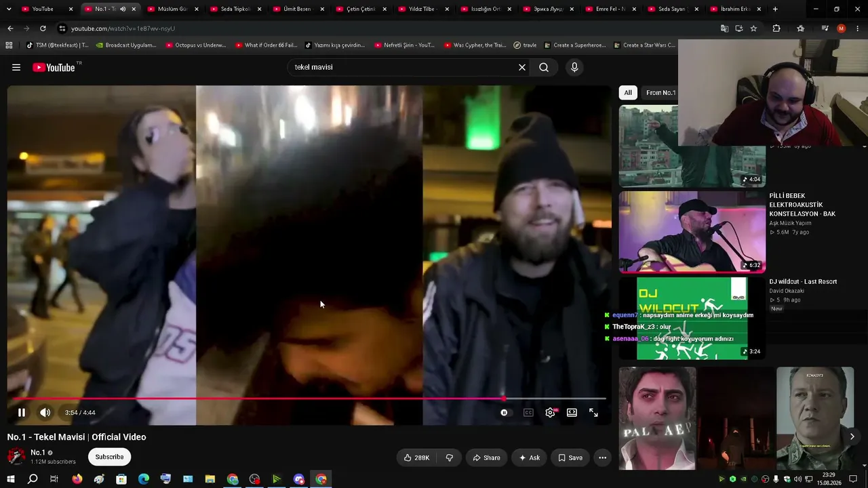Viewport: 868px width, 488px height.
Task: Clear the YouTube search text
Action: (x=522, y=67)
